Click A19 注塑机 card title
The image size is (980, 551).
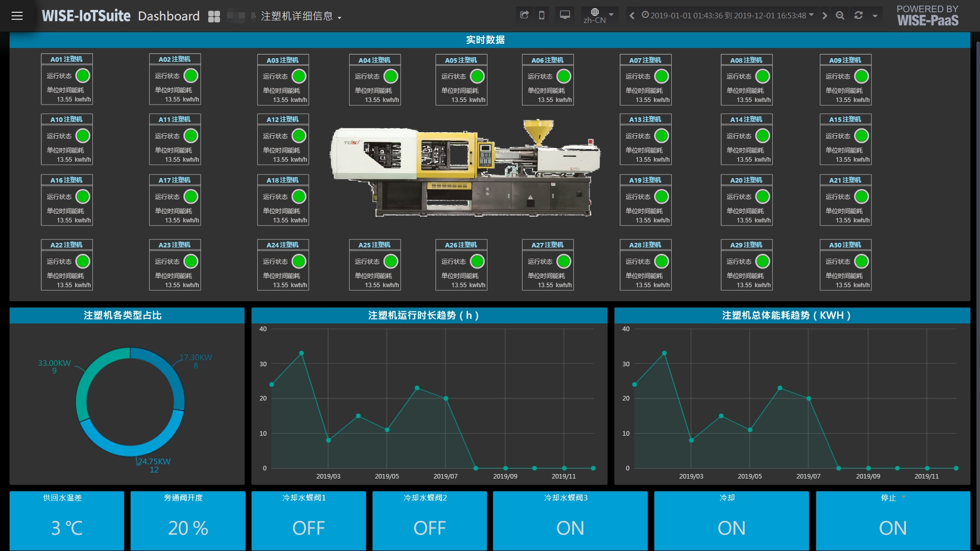point(645,180)
